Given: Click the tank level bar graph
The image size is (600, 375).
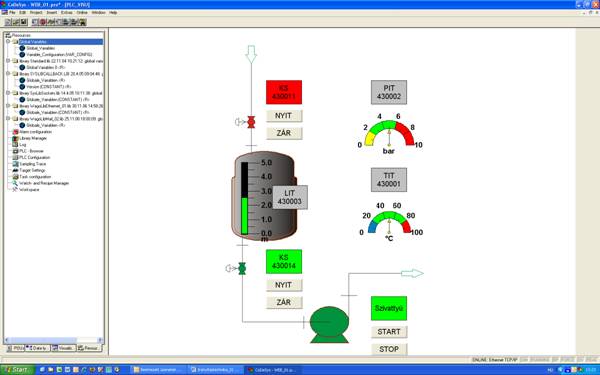Looking at the screenshot, I should coord(245,198).
